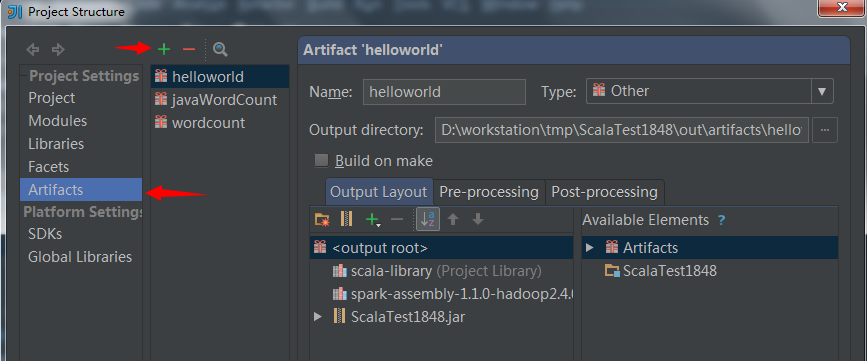Select spark-assembly-1.1.0-hadoop2.4 library row
The width and height of the screenshot is (867, 361).
[441, 294]
